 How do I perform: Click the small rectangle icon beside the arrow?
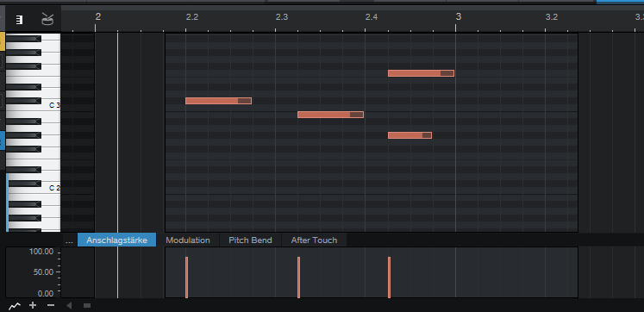pyautogui.click(x=87, y=305)
